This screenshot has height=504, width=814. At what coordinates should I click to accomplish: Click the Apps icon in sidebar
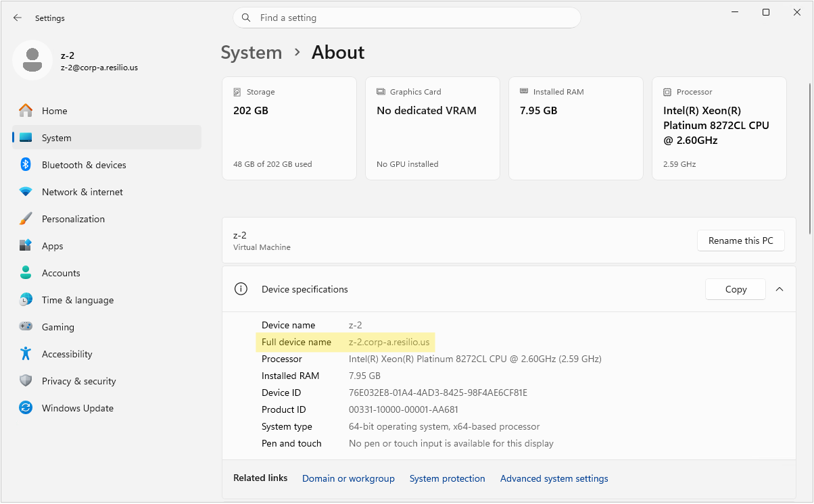(26, 246)
